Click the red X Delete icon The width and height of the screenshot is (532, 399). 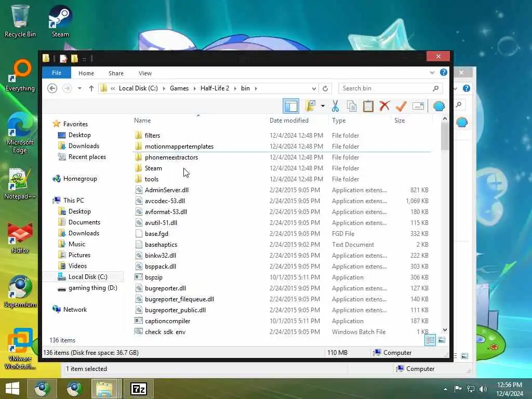click(x=384, y=106)
